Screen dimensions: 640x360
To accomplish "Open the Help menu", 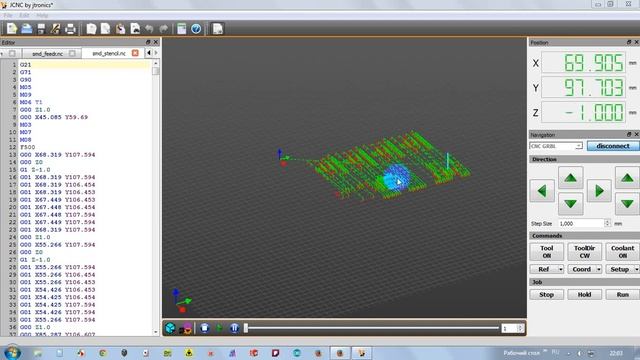I will tap(42, 16).
